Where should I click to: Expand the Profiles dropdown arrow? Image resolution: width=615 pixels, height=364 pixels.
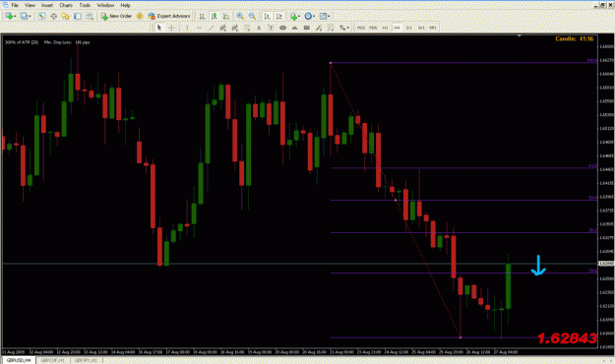tap(30, 17)
